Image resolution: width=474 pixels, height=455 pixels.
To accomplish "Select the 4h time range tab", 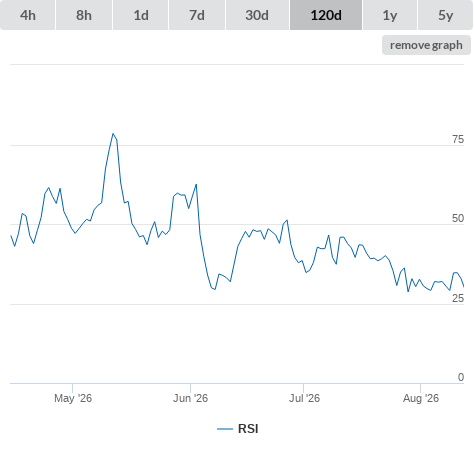I will [28, 15].
